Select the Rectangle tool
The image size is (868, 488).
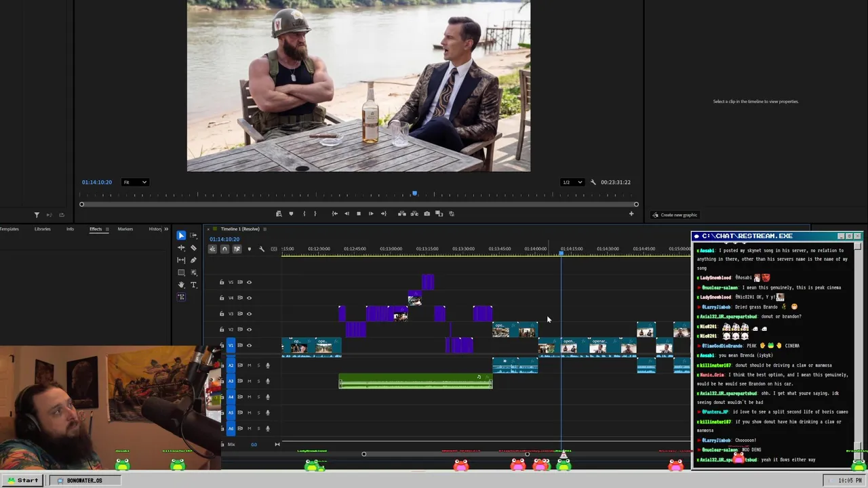pos(181,272)
